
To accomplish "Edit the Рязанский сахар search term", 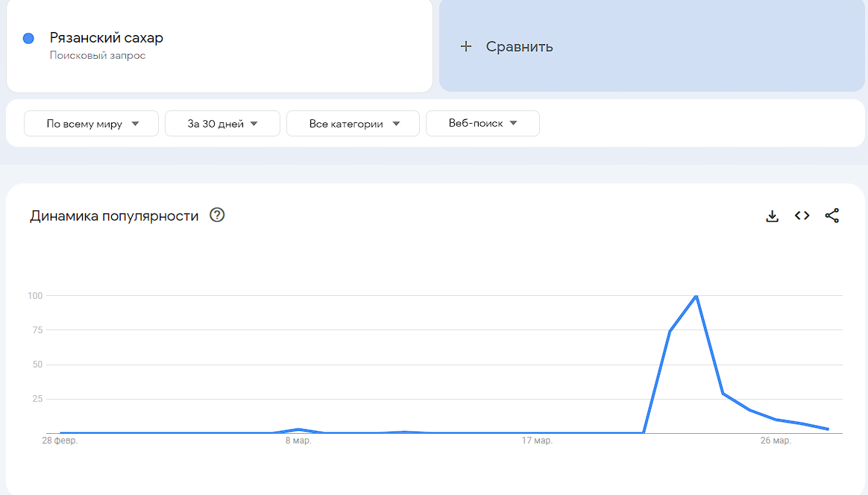I will click(x=107, y=38).
